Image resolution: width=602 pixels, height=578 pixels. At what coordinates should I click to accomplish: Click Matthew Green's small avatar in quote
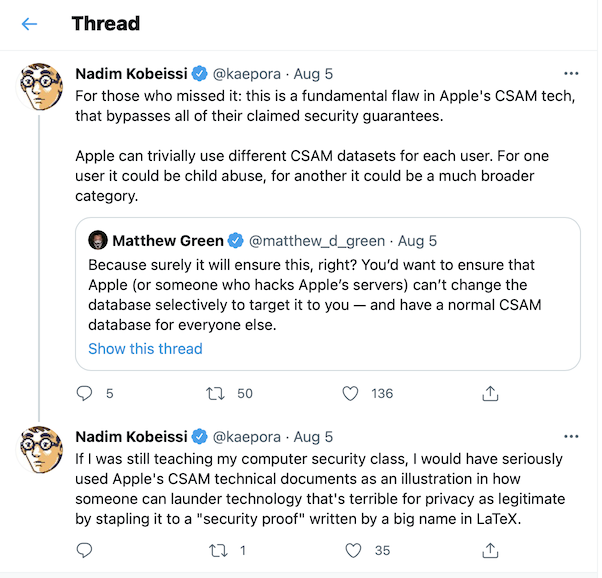[x=98, y=241]
